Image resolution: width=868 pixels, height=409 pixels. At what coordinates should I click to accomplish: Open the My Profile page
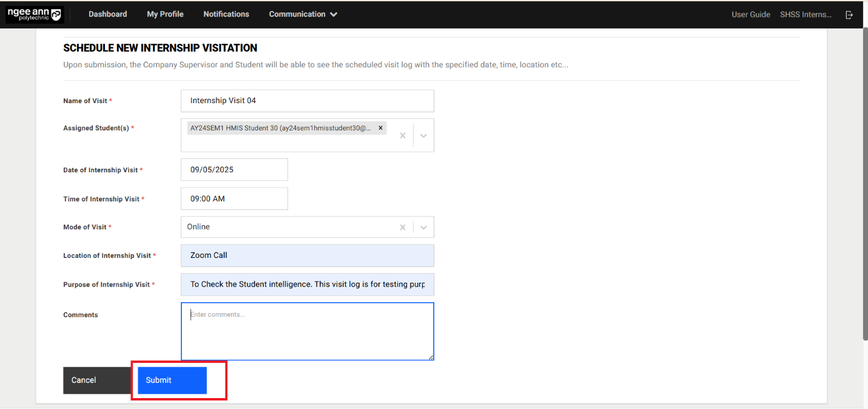[165, 14]
